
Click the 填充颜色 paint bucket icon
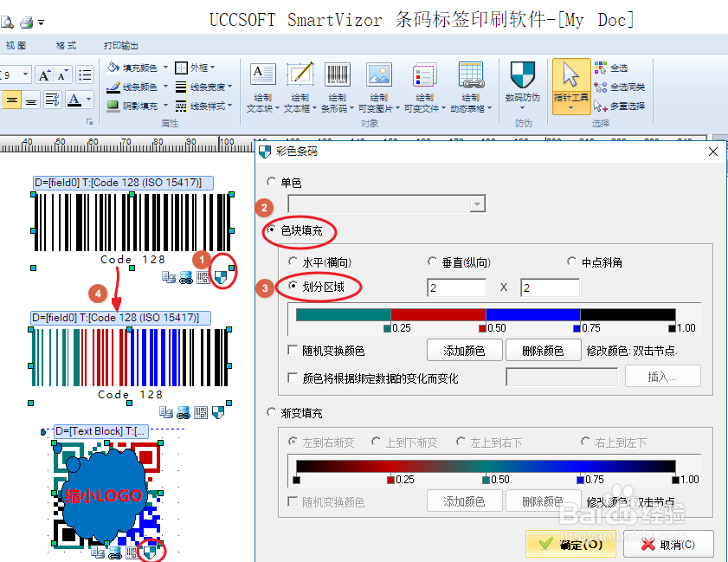pos(113,68)
